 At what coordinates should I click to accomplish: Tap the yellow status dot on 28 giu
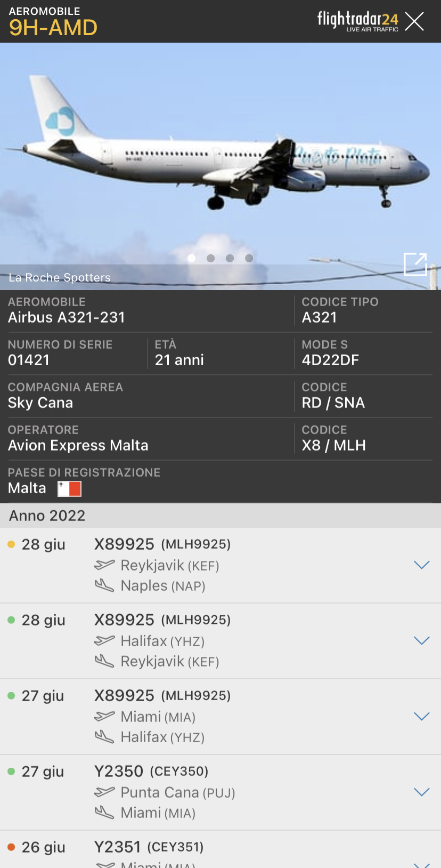11,544
